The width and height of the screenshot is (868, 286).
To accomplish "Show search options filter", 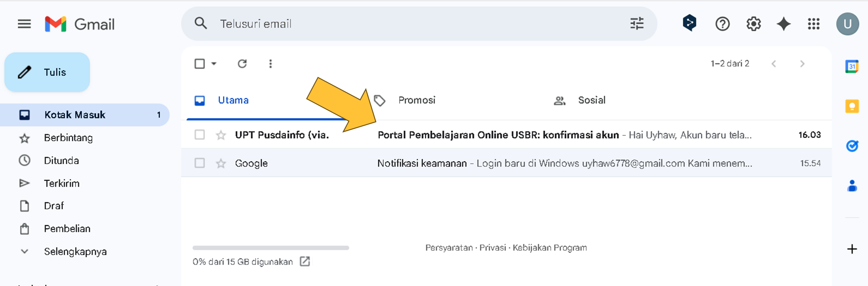I will 637,24.
